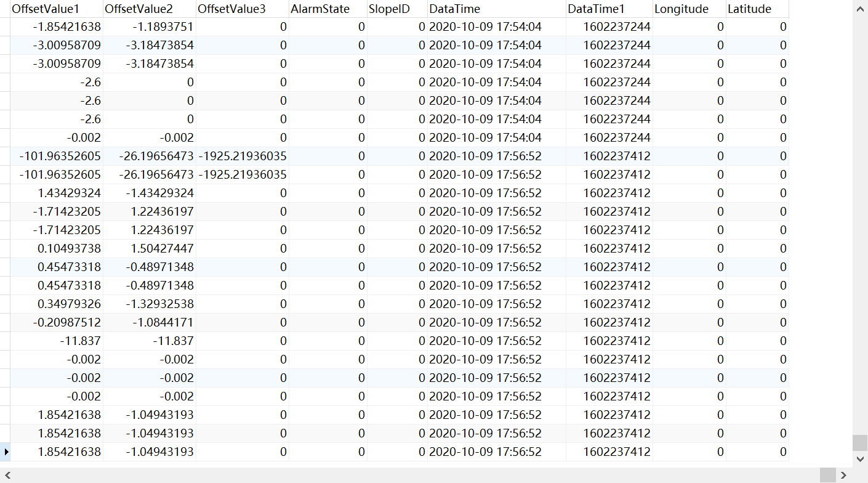868x483 pixels.
Task: Select the cell containing -1.85421638
Action: [57, 27]
